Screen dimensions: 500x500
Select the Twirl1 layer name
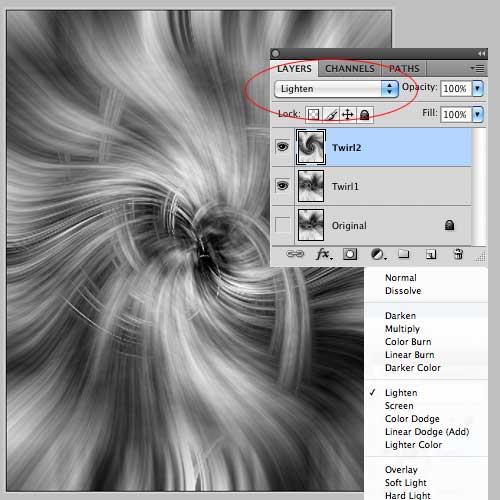tap(345, 186)
